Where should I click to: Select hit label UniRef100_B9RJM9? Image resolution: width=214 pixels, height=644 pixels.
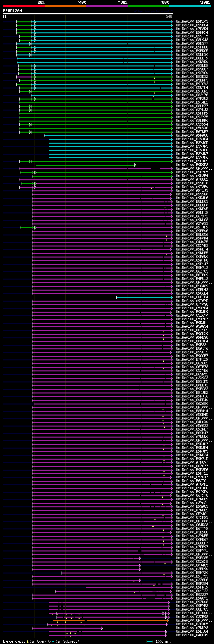(192, 312)
